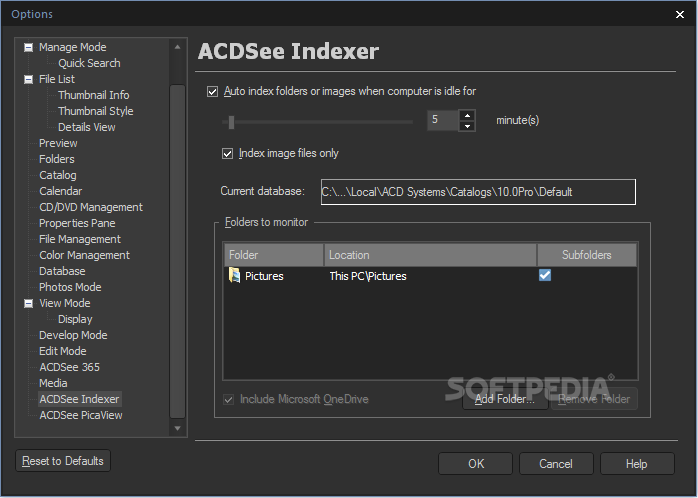
Task: Select Database in options tree
Action: coord(62,271)
